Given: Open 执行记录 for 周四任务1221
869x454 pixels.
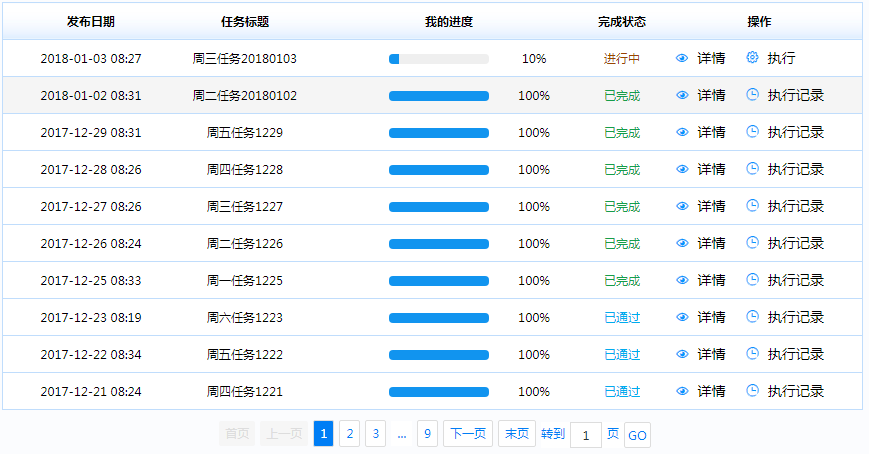Looking at the screenshot, I should [x=795, y=391].
